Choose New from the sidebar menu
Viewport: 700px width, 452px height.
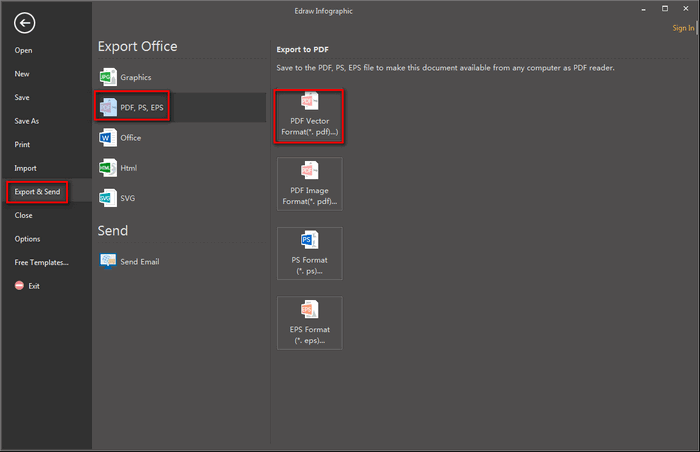click(x=22, y=74)
